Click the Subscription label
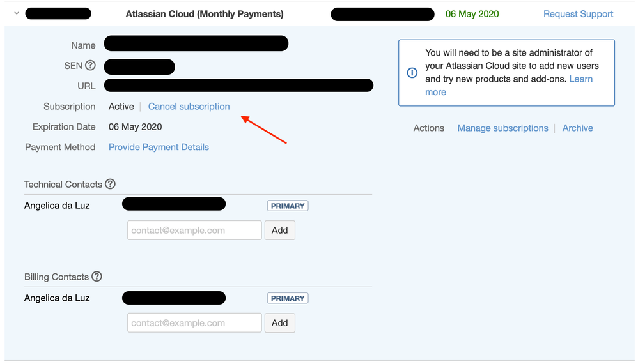The height and width of the screenshot is (364, 638). (70, 107)
